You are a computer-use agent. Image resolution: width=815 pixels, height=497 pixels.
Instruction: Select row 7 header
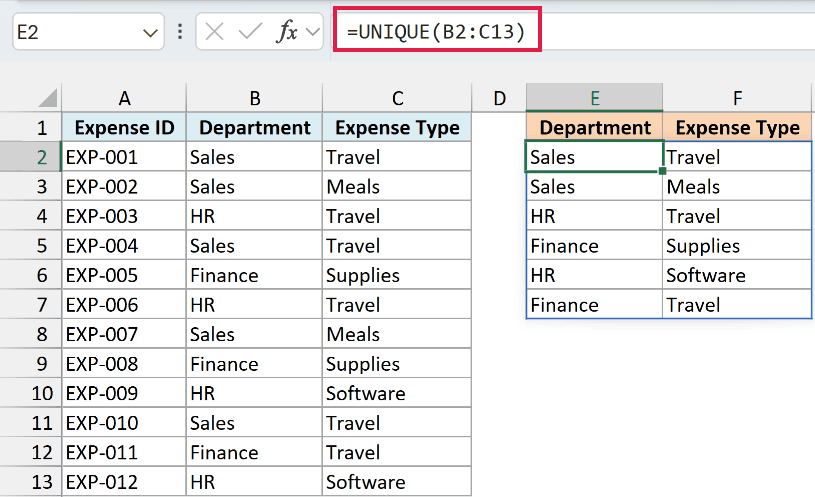point(31,304)
